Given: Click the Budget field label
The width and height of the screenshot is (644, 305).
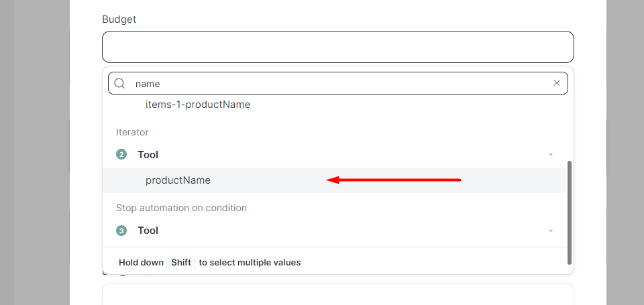Looking at the screenshot, I should [x=119, y=19].
